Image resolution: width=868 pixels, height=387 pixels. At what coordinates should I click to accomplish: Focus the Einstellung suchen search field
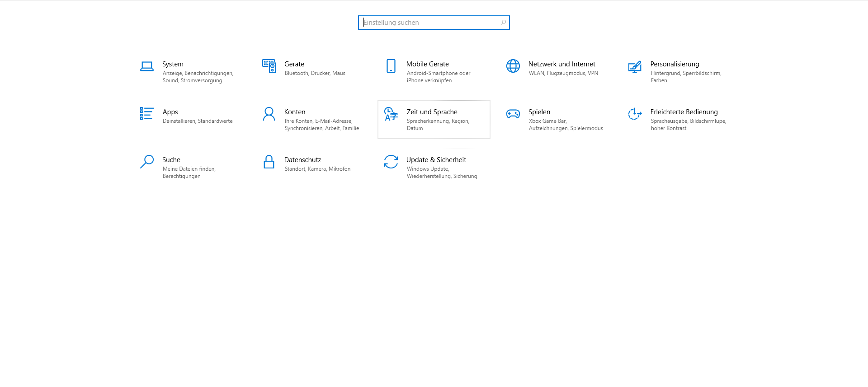(429, 23)
